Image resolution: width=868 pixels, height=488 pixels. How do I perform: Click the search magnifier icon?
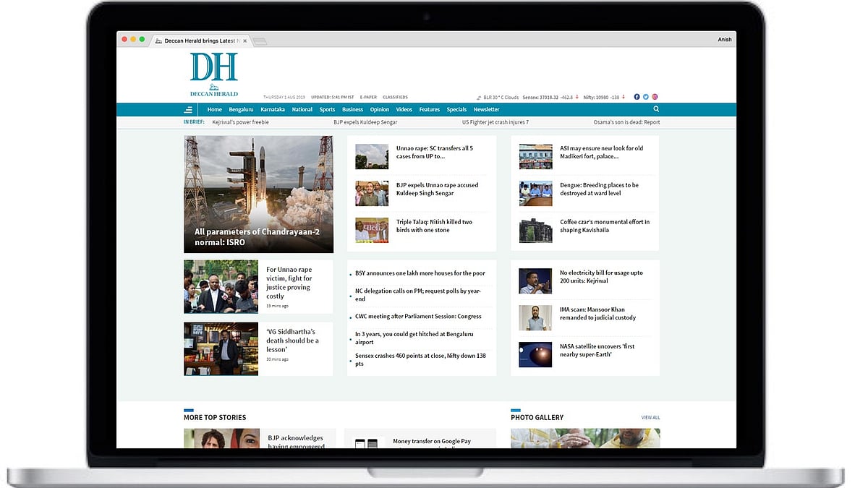point(656,109)
